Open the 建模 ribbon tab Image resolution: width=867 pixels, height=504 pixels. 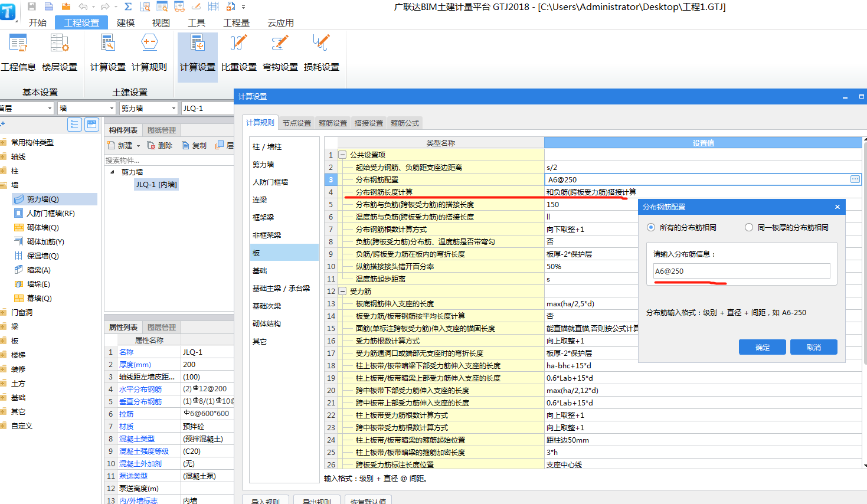[x=126, y=22]
